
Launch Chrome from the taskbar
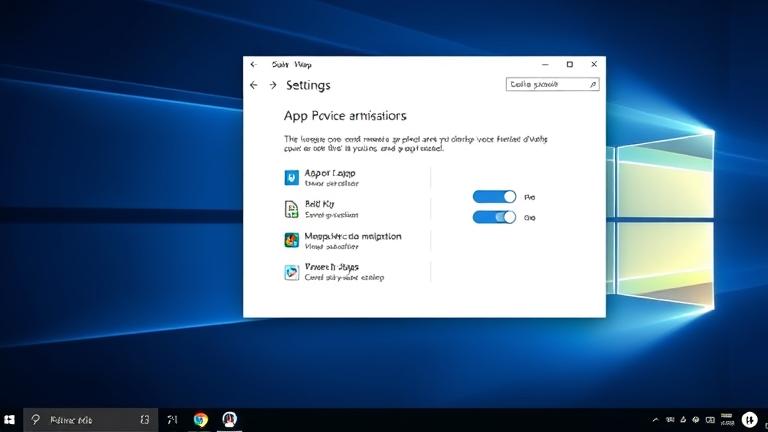point(200,420)
